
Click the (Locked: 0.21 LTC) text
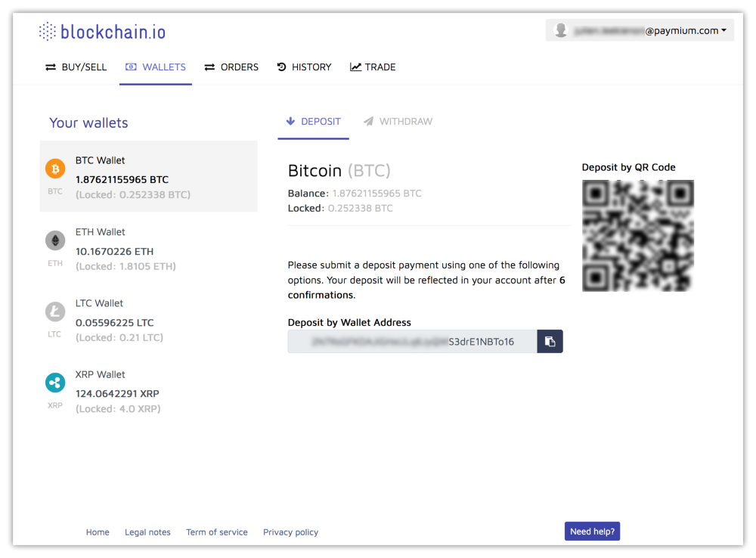coord(119,337)
